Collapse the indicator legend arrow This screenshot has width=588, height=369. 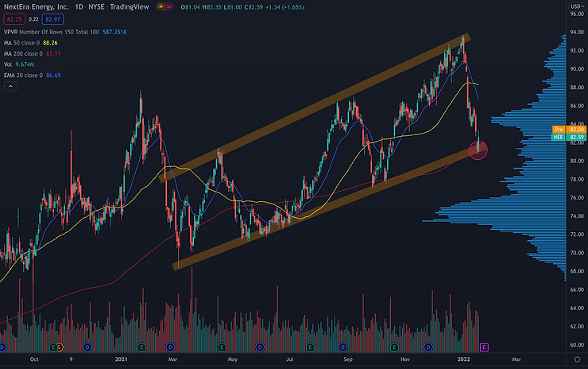(10, 87)
